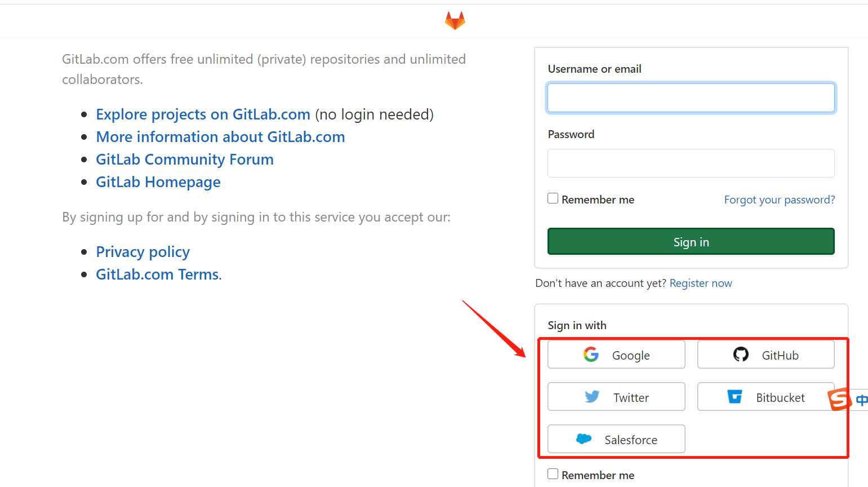
Task: Open the Privacy policy link
Action: tap(143, 252)
